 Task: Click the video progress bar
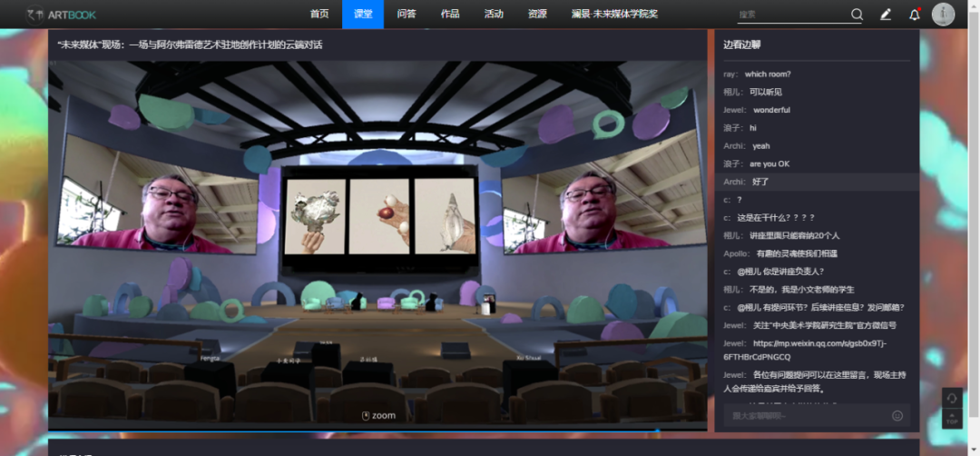click(377, 431)
